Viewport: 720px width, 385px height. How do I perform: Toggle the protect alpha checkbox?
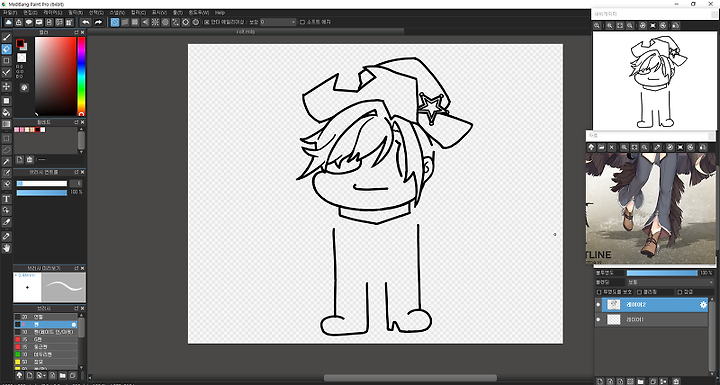599,292
